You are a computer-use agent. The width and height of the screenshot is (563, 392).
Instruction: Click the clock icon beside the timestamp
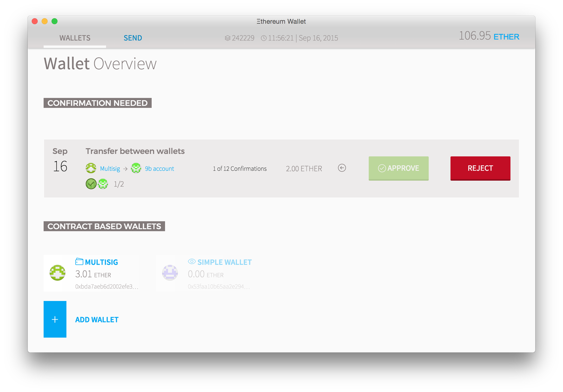(x=264, y=38)
